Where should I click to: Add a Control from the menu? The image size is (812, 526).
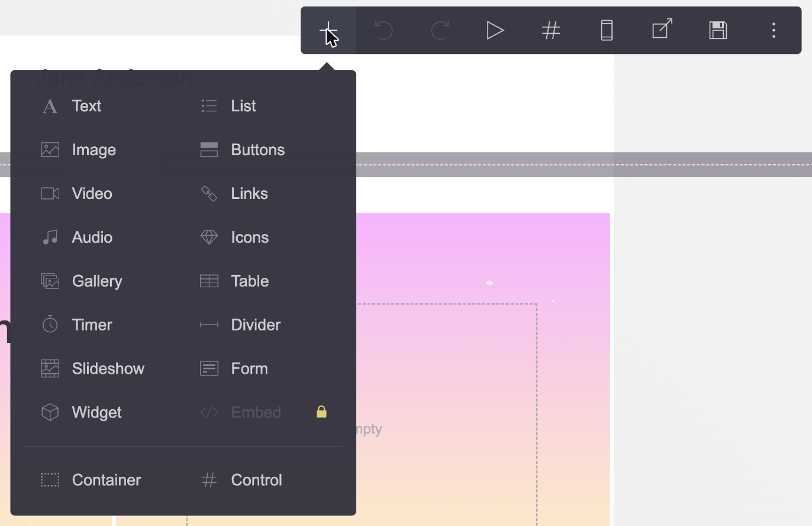coord(257,480)
